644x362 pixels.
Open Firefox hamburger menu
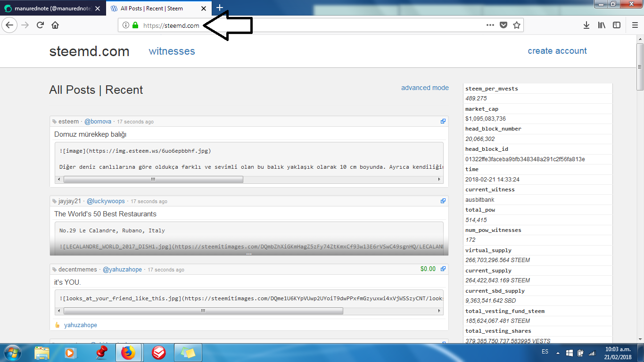(x=635, y=25)
